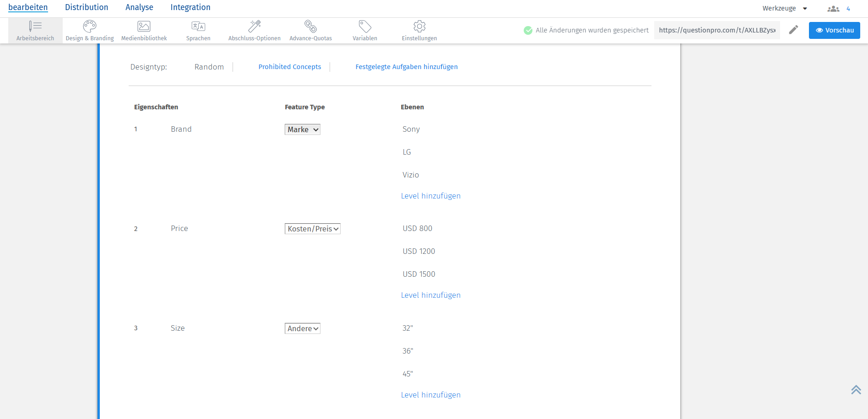Image resolution: width=868 pixels, height=419 pixels.
Task: Open the Advance-Quotas icon
Action: click(310, 27)
